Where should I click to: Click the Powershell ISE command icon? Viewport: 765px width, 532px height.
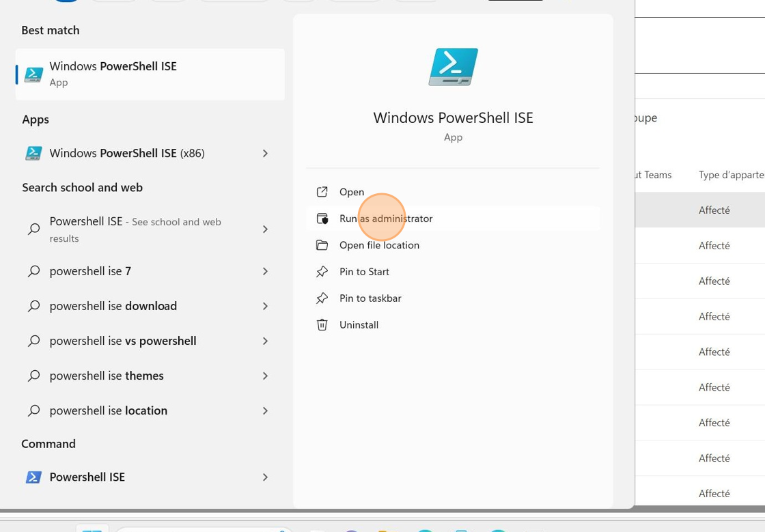point(33,477)
